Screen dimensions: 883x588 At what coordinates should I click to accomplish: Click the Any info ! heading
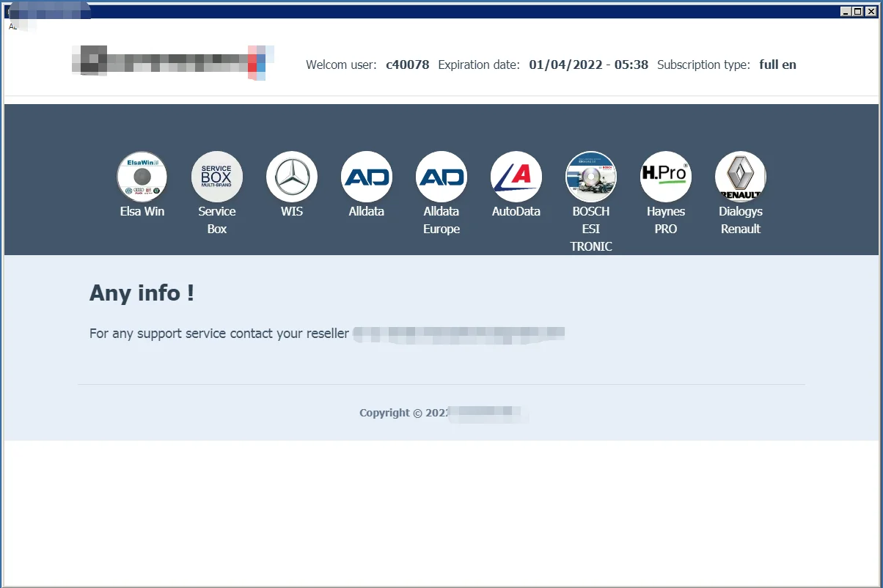tap(142, 293)
